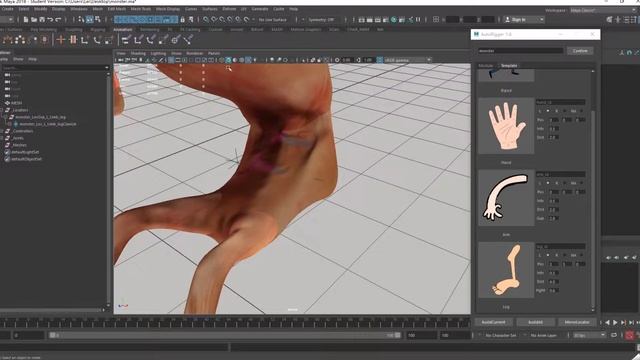Click the time range slider bar
The height and width of the screenshot is (360, 640).
point(226,336)
